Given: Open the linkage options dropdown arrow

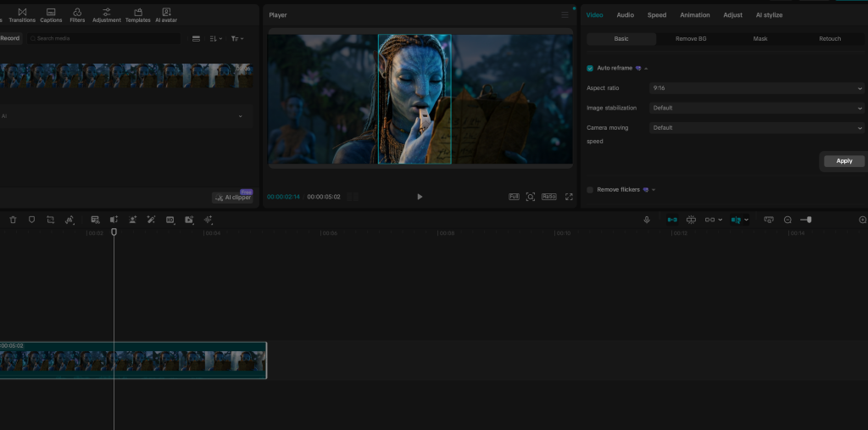Looking at the screenshot, I should click(x=721, y=220).
